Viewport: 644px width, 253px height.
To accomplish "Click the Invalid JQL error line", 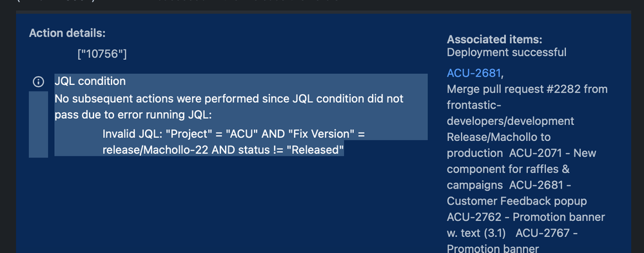I will tap(234, 134).
